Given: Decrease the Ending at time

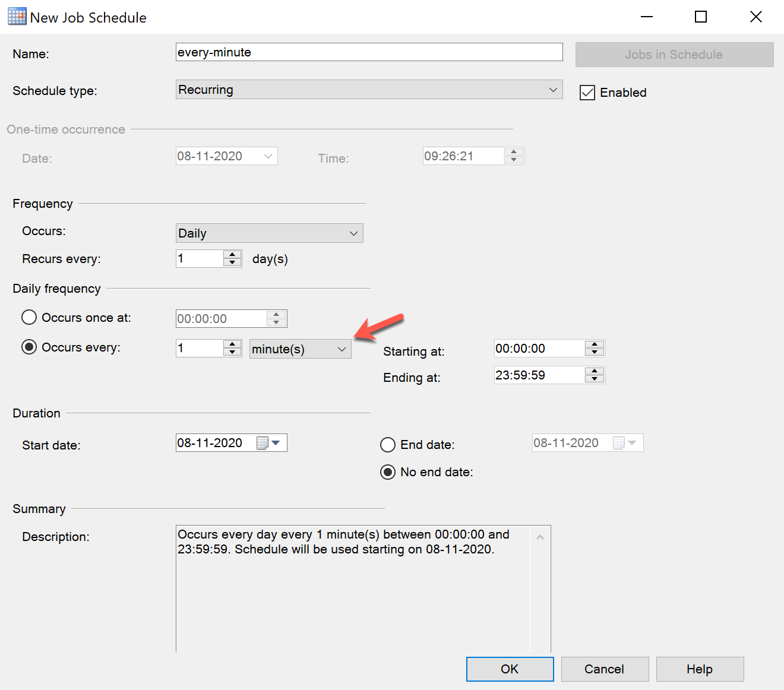Looking at the screenshot, I should (x=594, y=379).
